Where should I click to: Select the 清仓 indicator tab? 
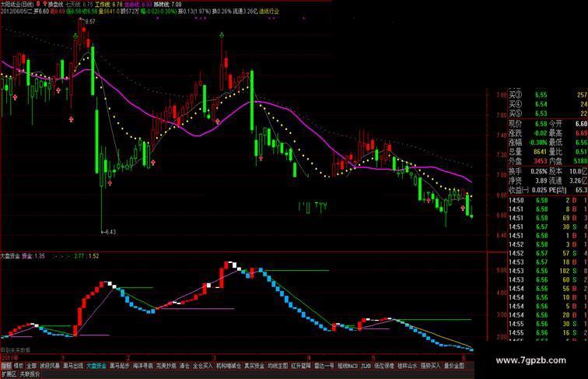[x=184, y=366]
